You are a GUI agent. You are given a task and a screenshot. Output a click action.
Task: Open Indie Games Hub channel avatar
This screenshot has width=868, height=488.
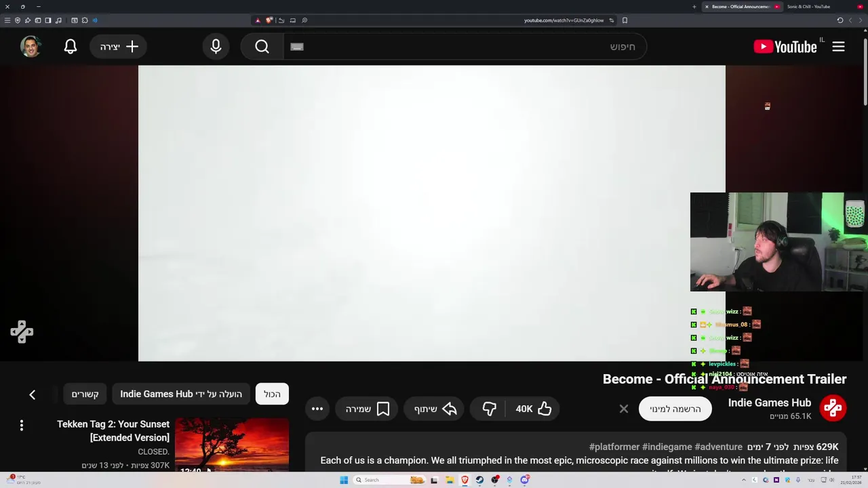pos(833,408)
